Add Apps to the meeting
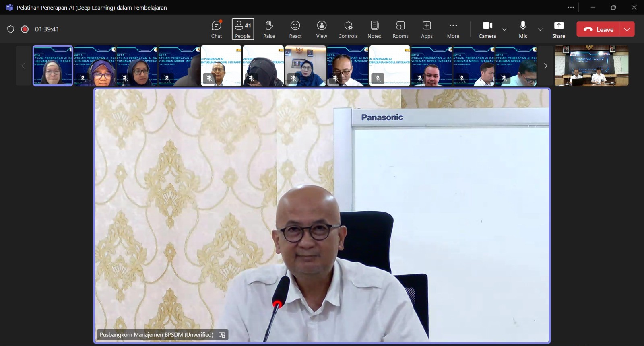This screenshot has height=346, width=644. tap(427, 29)
